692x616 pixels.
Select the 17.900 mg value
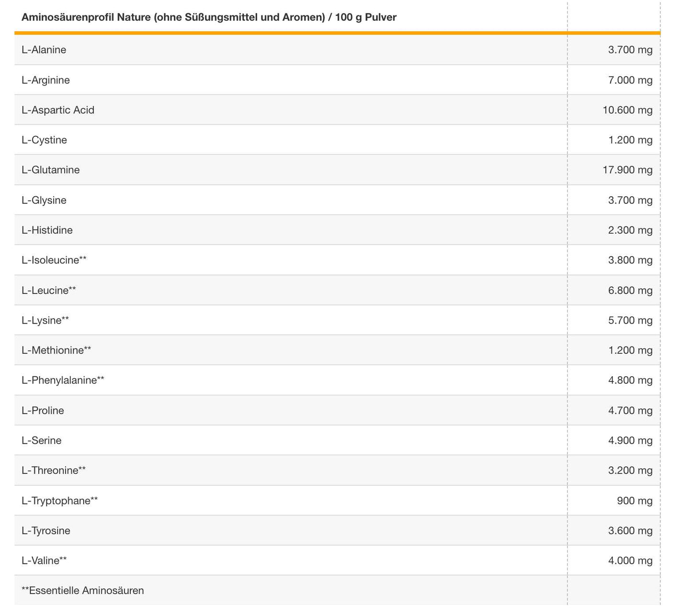tap(627, 170)
